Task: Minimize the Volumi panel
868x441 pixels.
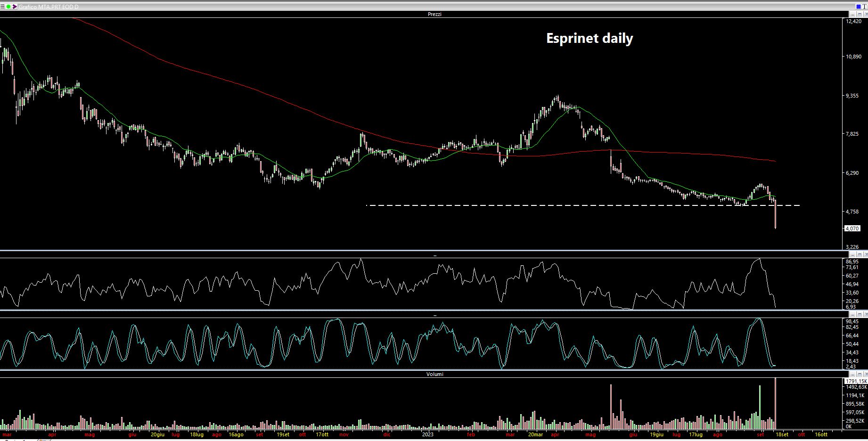Action: (x=852, y=374)
